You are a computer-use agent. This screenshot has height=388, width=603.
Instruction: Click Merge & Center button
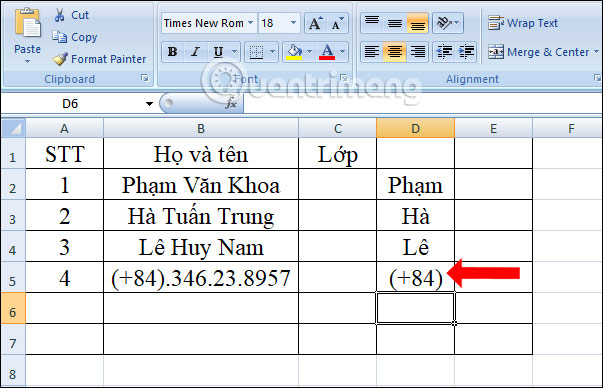(538, 52)
